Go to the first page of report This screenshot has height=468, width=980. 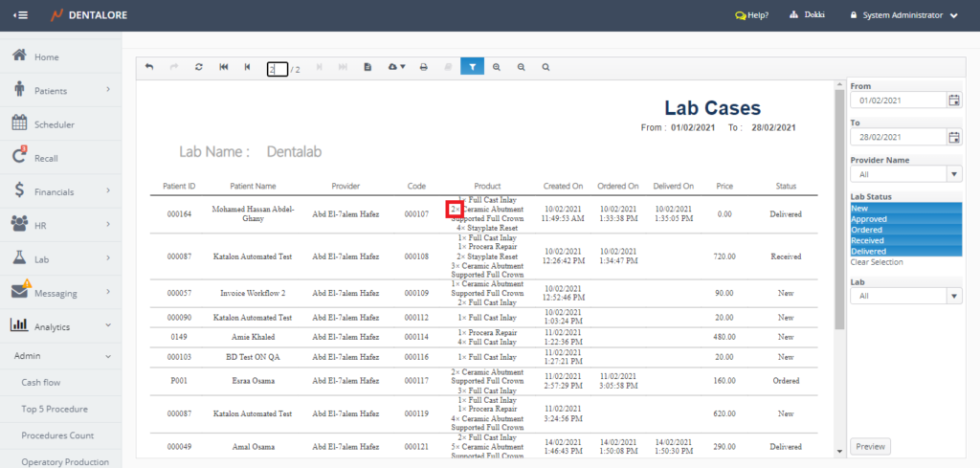(x=223, y=67)
